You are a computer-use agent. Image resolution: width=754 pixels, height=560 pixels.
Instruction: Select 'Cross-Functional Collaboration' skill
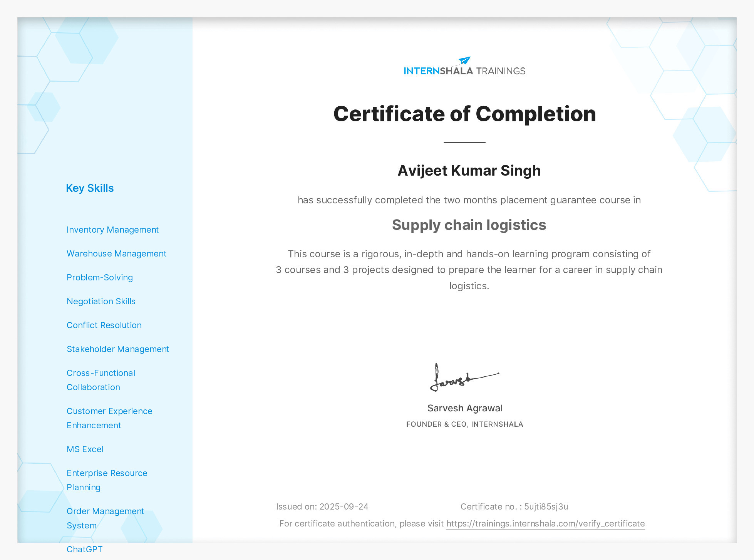click(101, 380)
